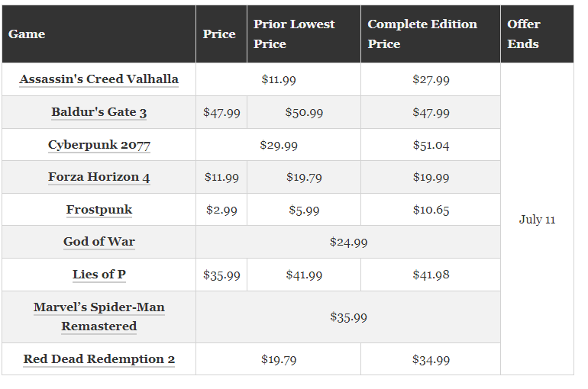Image resolution: width=588 pixels, height=389 pixels.
Task: Click the God of War link
Action: tap(99, 242)
